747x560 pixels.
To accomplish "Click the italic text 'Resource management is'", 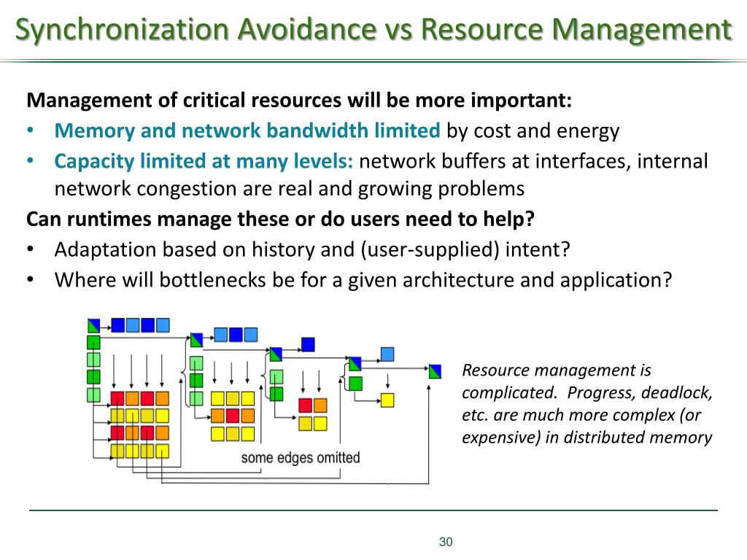I will coord(557,370).
